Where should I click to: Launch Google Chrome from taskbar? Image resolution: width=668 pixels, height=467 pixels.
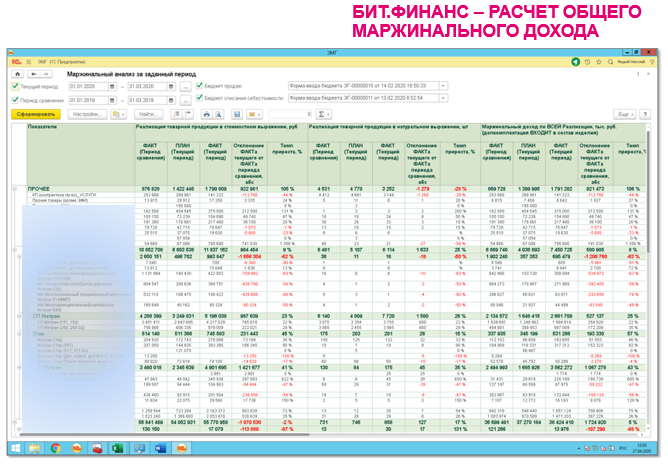[x=55, y=448]
